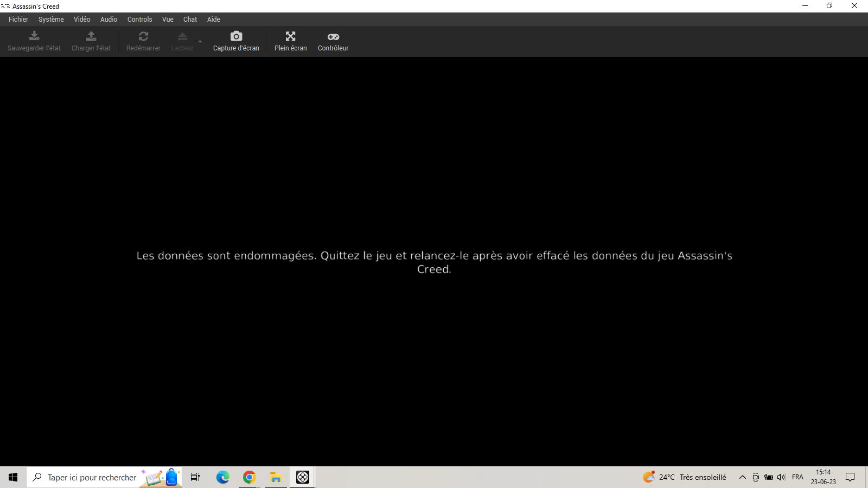The height and width of the screenshot is (488, 868).
Task: Open the Système menu
Action: (x=51, y=20)
